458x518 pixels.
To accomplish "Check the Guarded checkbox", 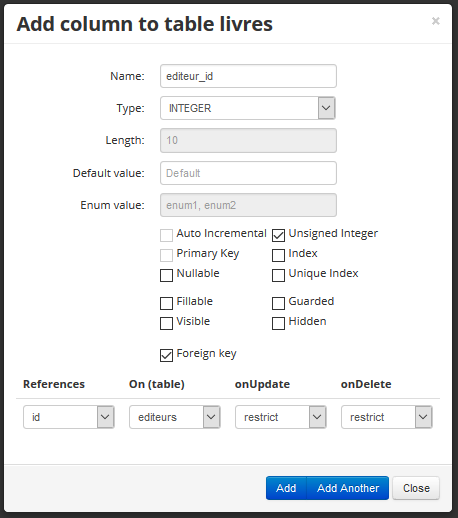I will (x=278, y=303).
